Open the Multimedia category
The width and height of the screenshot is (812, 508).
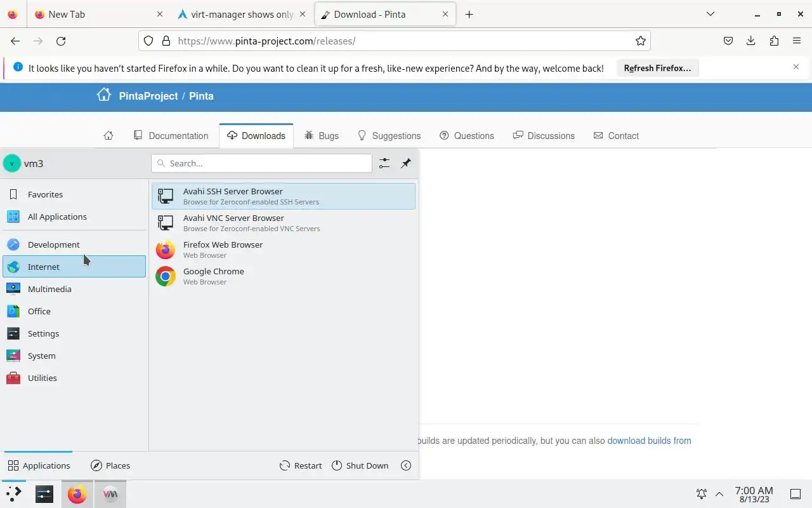pos(74,289)
